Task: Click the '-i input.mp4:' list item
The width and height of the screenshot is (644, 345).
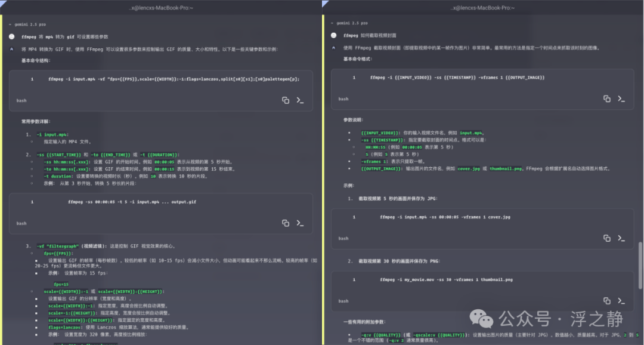Action: point(52,134)
